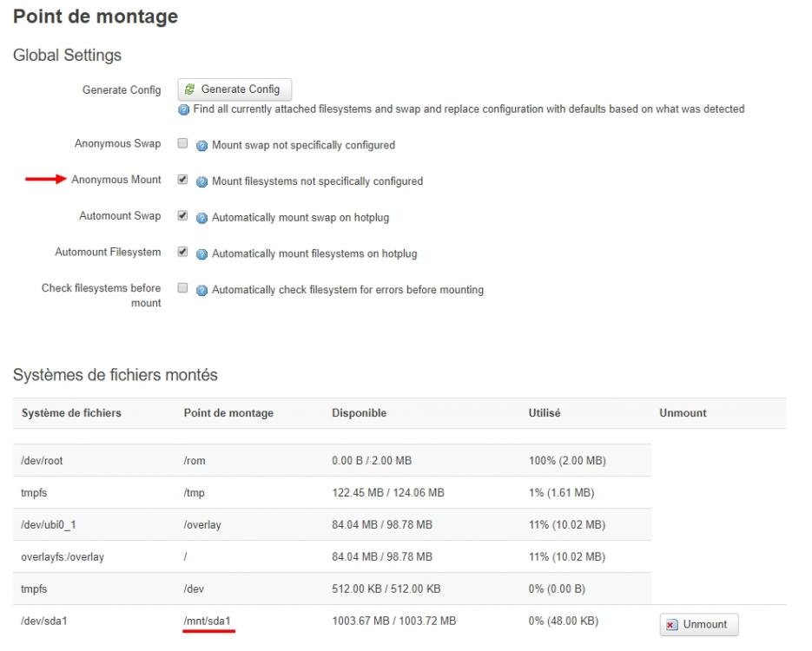812x651 pixels.
Task: Click the help icon beside Anonymous Swap
Action: click(201, 145)
